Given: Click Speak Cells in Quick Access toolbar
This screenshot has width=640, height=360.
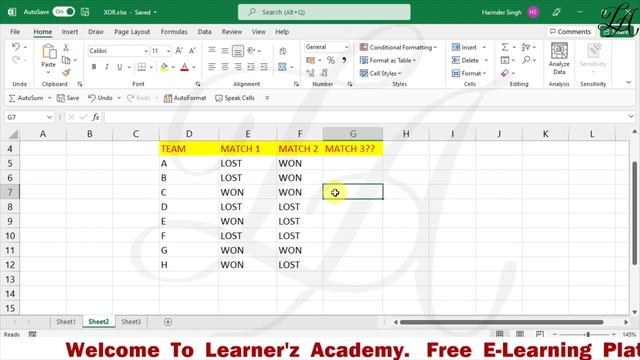Looking at the screenshot, I should (235, 98).
